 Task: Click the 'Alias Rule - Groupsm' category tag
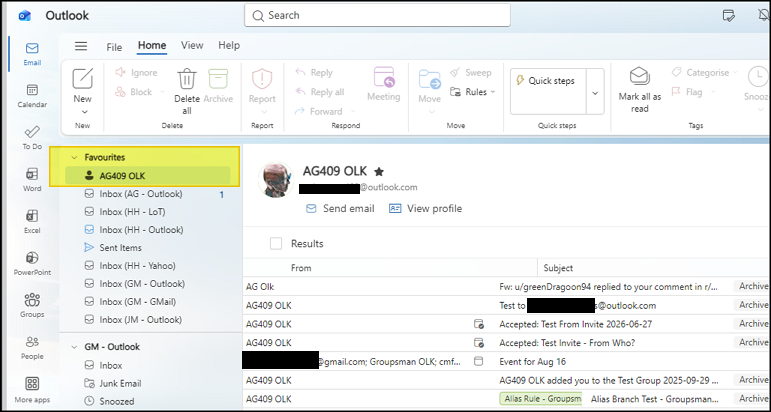pos(540,399)
